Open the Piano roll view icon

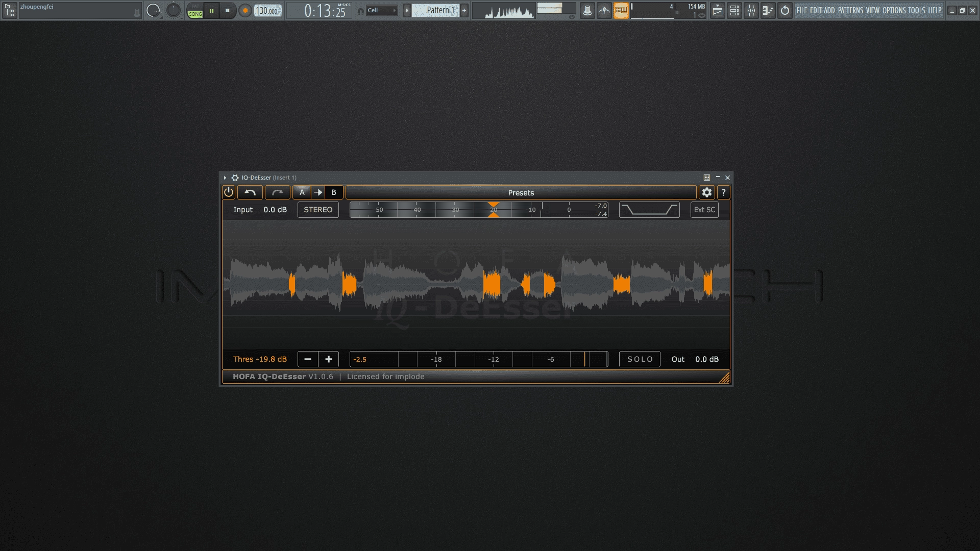click(x=768, y=10)
